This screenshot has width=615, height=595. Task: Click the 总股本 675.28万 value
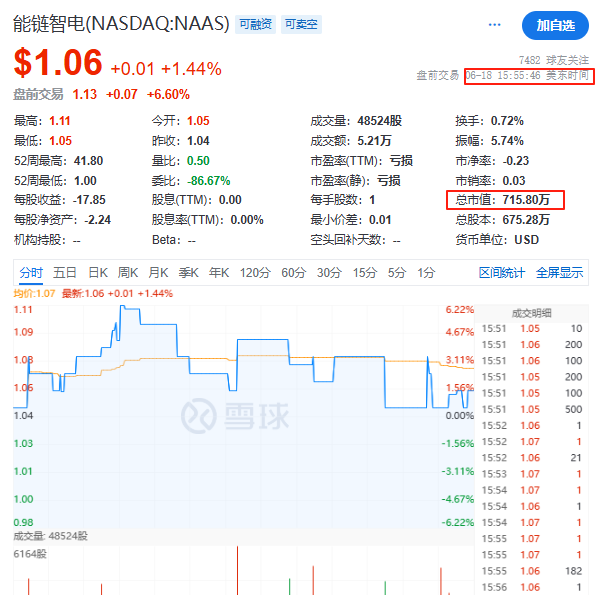[526, 219]
